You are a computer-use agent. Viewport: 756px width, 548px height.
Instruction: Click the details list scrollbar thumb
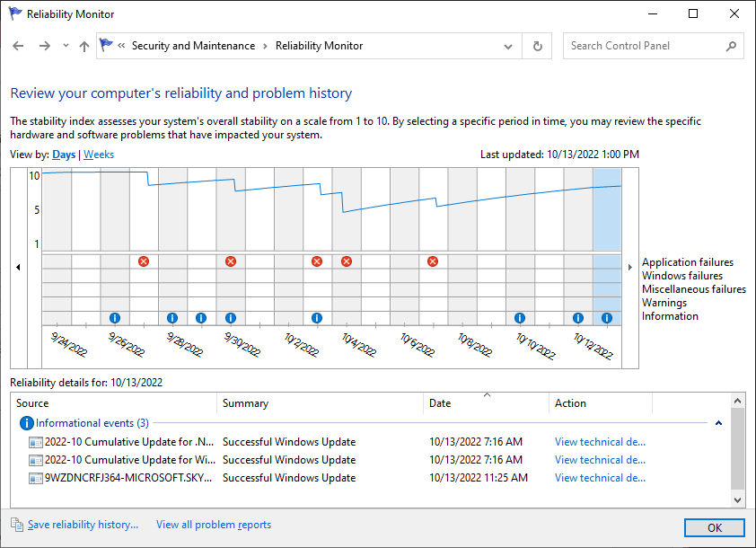pos(737,448)
